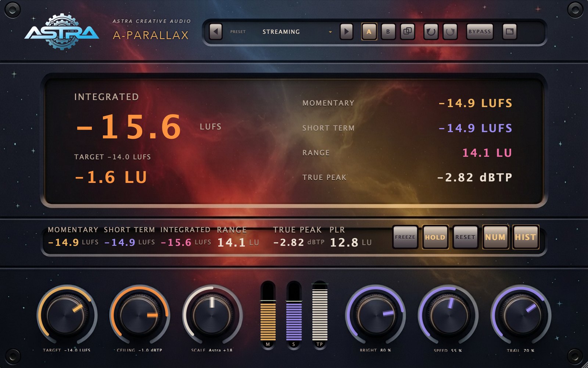Enable the NUM view button
Image resolution: width=588 pixels, height=368 pixels.
(495, 237)
